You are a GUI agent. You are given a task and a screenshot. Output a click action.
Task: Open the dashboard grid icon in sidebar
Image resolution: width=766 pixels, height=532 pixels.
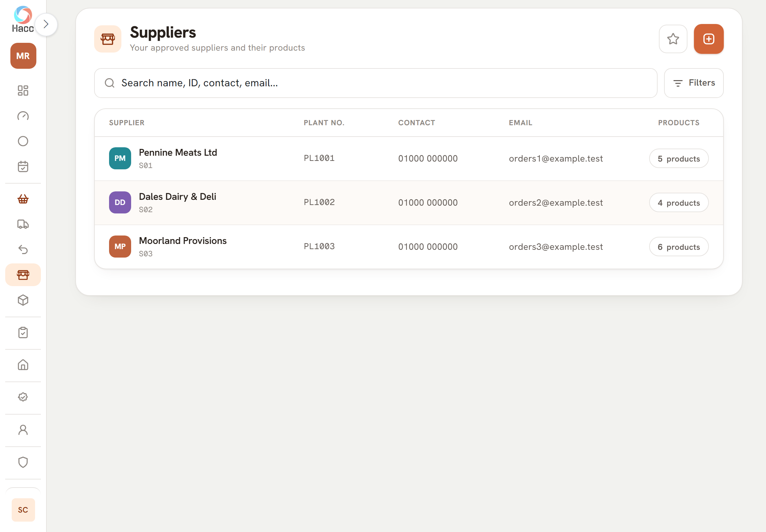[23, 90]
